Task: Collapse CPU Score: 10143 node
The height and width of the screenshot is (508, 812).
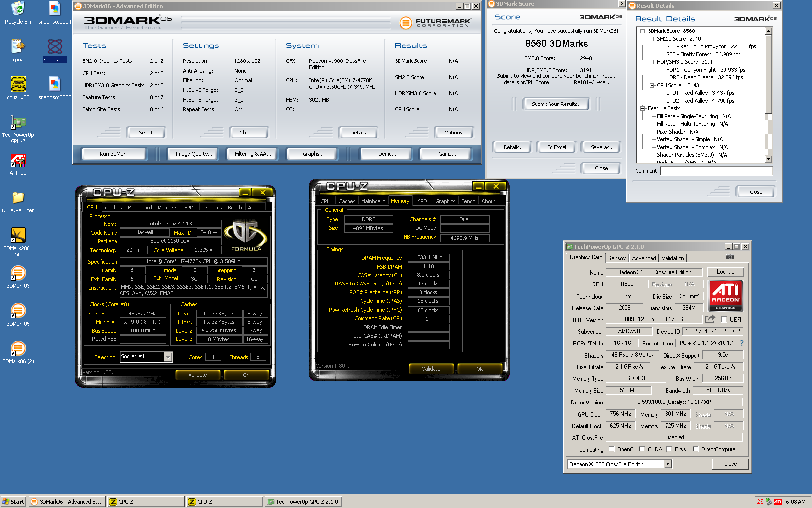Action: click(652, 85)
